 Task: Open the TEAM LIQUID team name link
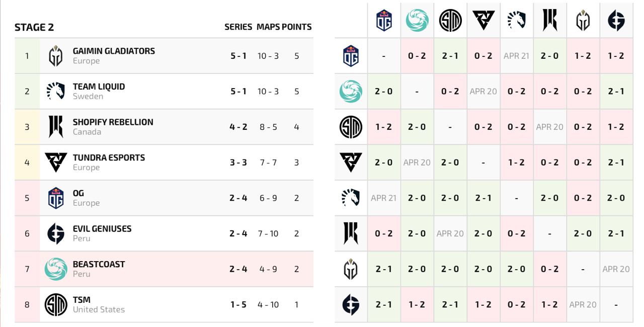click(99, 87)
